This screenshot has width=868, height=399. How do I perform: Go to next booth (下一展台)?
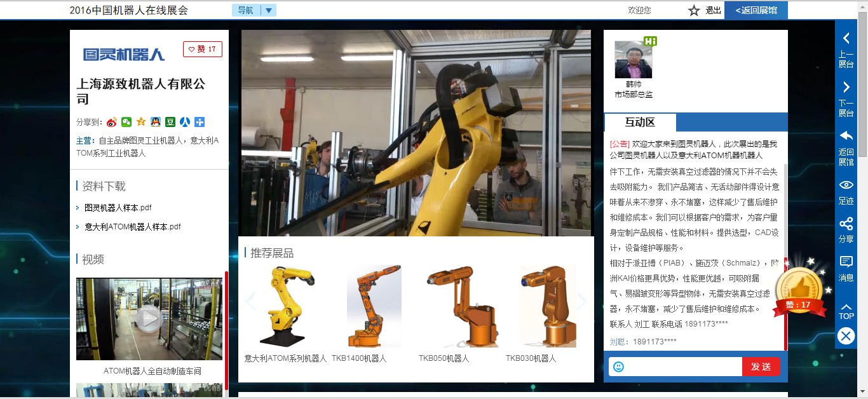(846, 98)
